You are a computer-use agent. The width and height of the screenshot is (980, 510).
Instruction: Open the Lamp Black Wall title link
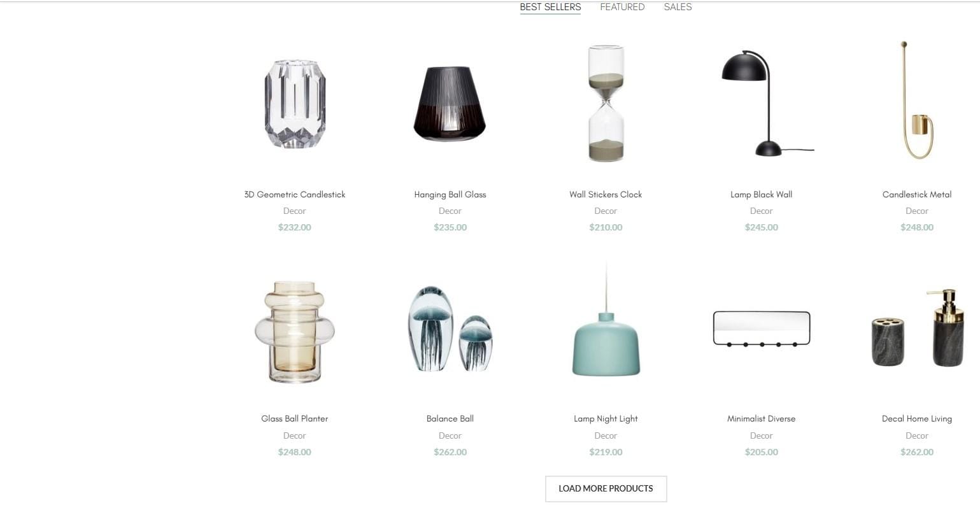(x=762, y=194)
